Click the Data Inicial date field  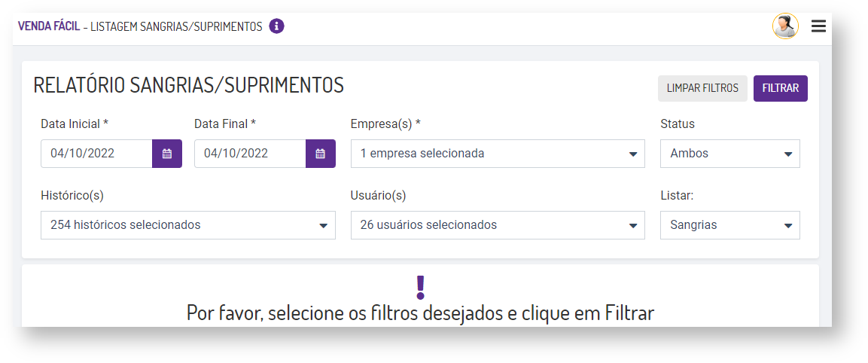pyautogui.click(x=96, y=154)
